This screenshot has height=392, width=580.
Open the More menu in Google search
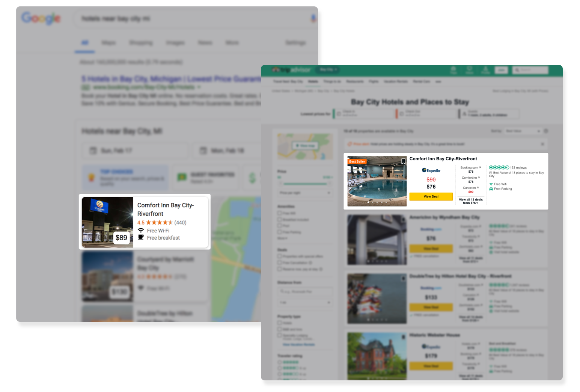232,43
